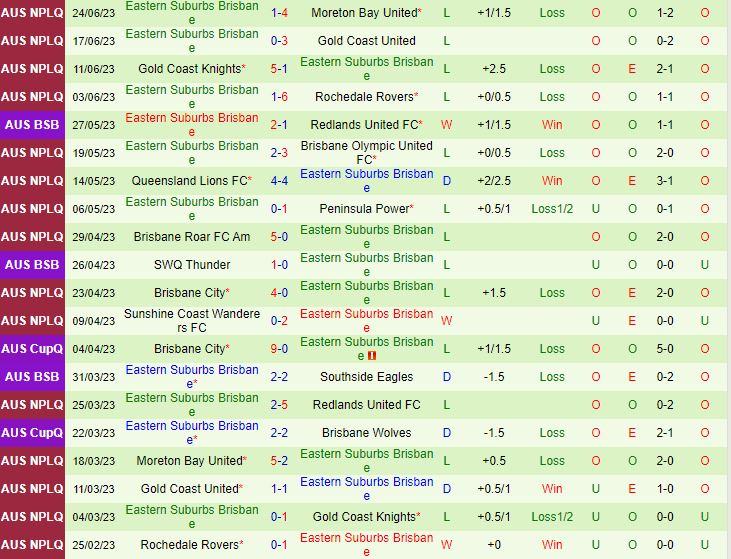Image resolution: width=731 pixels, height=559 pixels.
Task: Open the 2-2 score against Southside Eagles
Action: 279,377
